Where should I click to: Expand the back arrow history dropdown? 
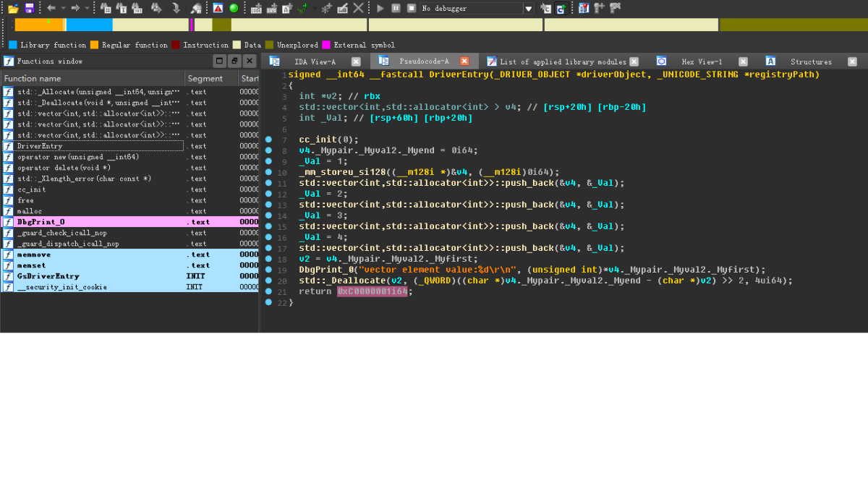pos(63,8)
